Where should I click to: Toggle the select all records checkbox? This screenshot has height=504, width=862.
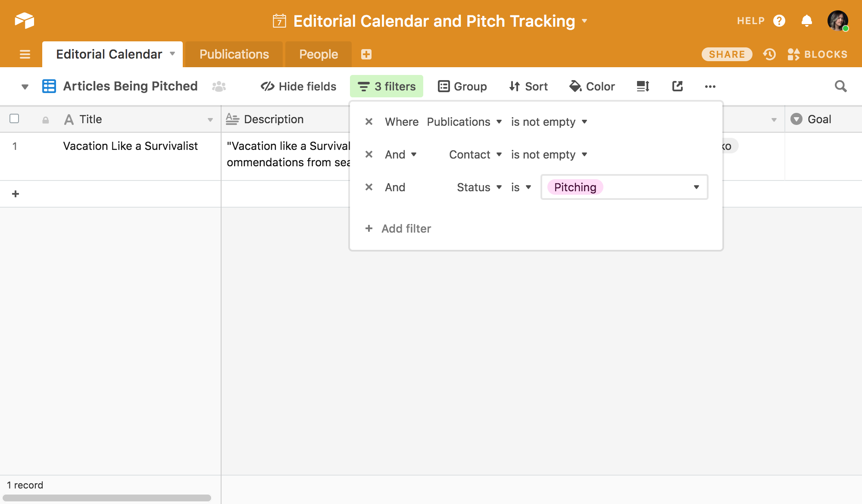pyautogui.click(x=14, y=118)
